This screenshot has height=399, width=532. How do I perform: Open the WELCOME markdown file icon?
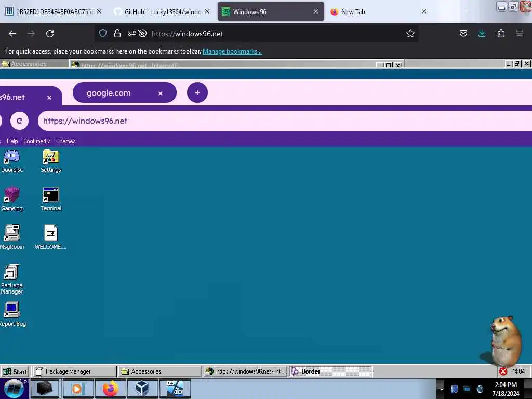coord(50,237)
